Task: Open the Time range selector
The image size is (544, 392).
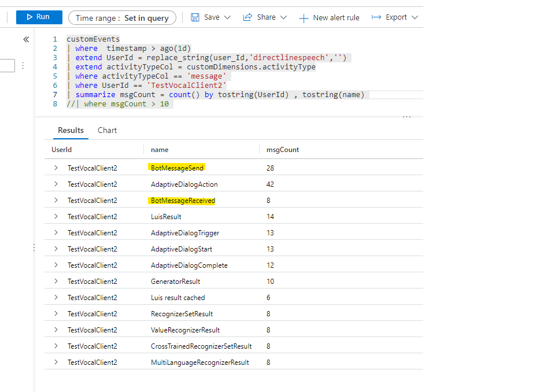Action: click(122, 18)
